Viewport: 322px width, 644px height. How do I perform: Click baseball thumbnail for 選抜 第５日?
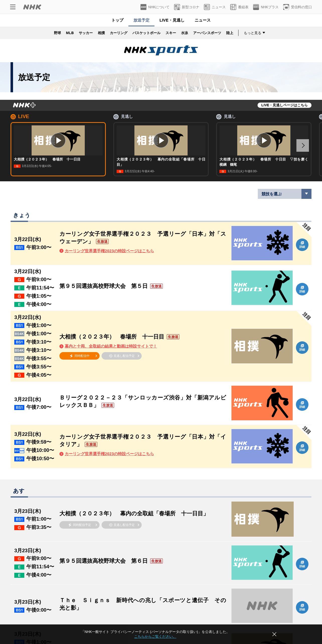point(262,288)
